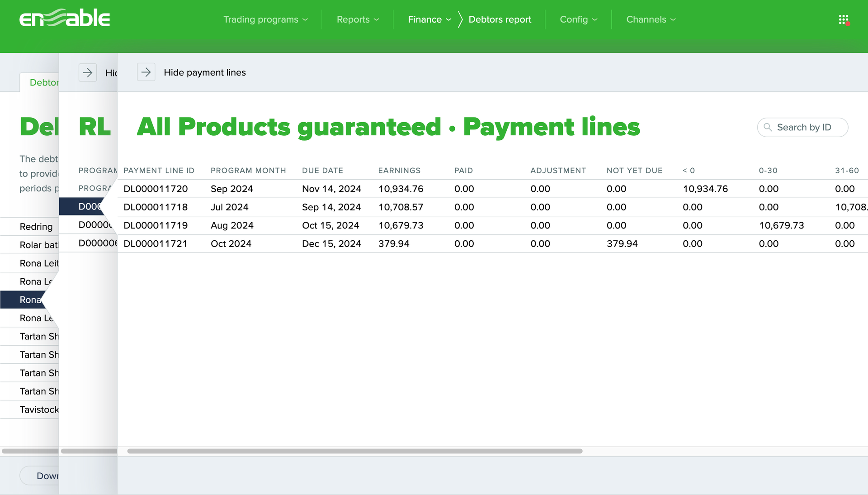Viewport: 868px width, 495px height.
Task: Select the Rolar debtor row
Action: (x=30, y=245)
